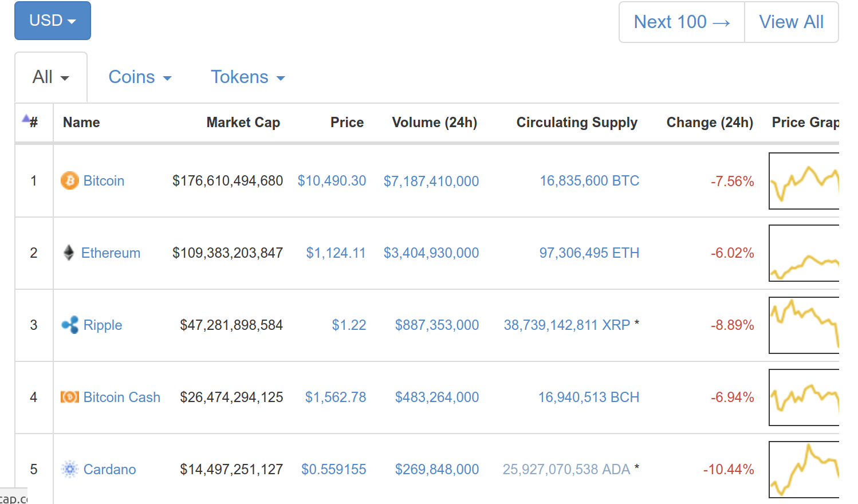Viewport: 858px width, 504px height.
Task: Click supply 25,927,070,538 ADA
Action: pos(566,470)
